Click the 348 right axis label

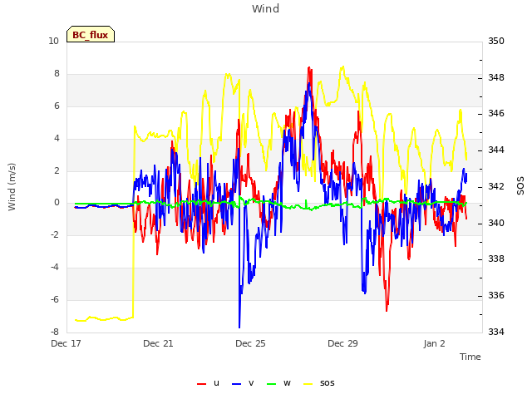496,77
